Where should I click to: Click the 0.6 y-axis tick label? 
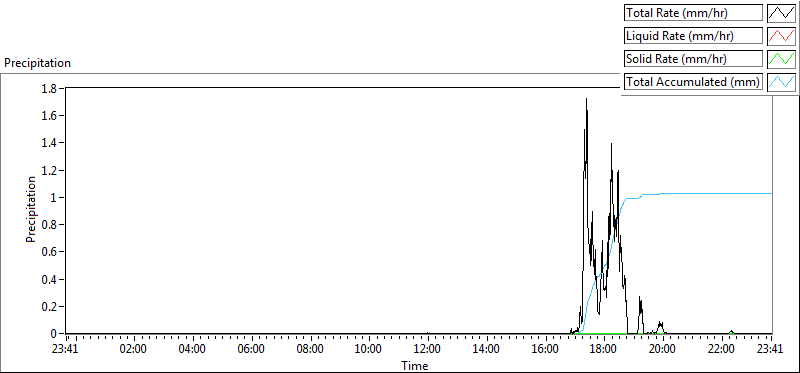(x=50, y=252)
